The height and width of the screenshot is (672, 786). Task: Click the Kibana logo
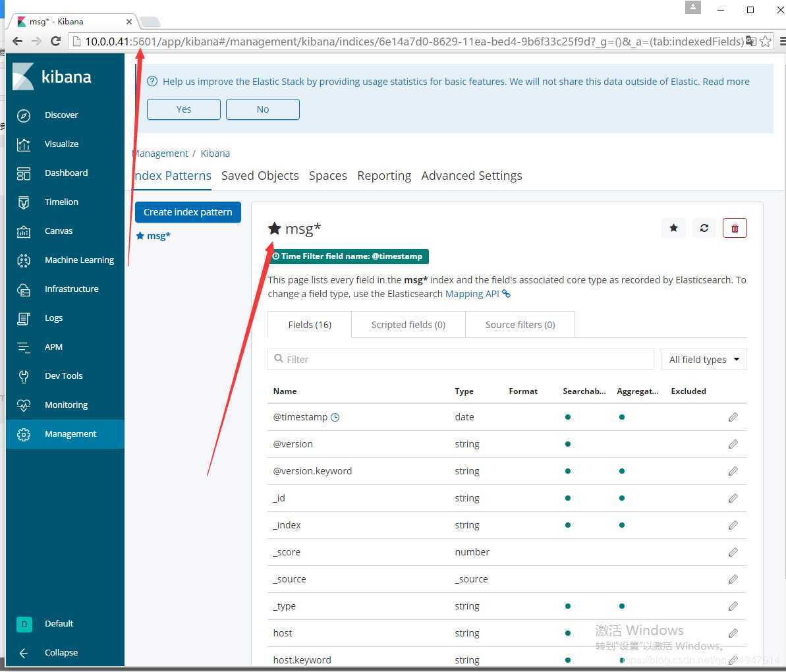tap(52, 76)
